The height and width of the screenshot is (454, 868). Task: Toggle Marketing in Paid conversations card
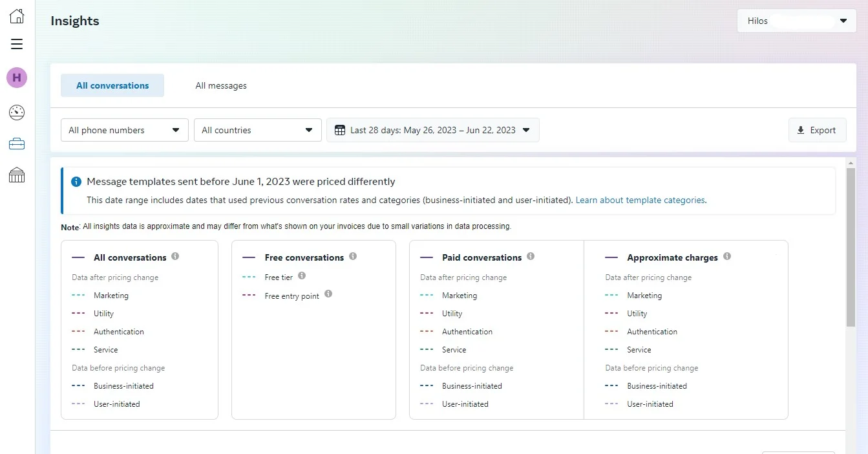tap(449, 296)
